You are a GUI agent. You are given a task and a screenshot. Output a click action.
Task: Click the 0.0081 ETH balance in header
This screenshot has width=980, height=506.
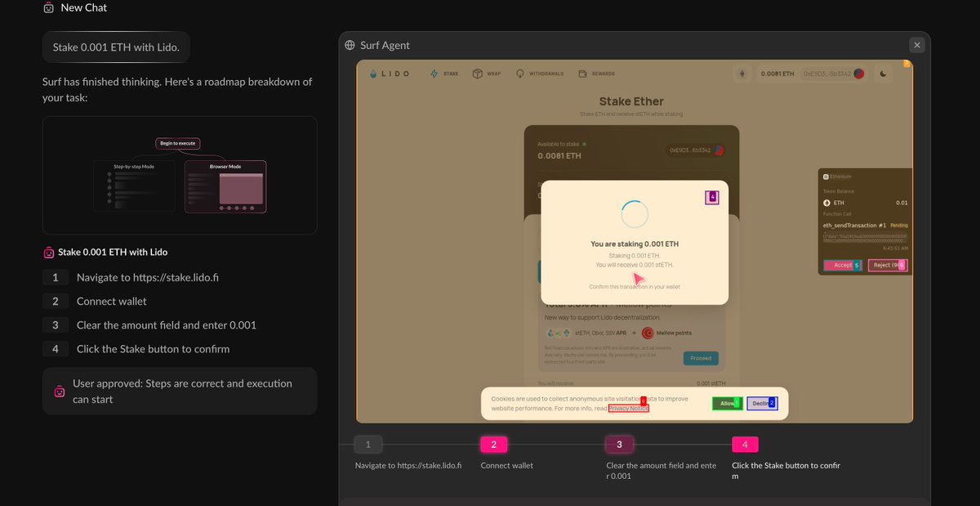777,74
